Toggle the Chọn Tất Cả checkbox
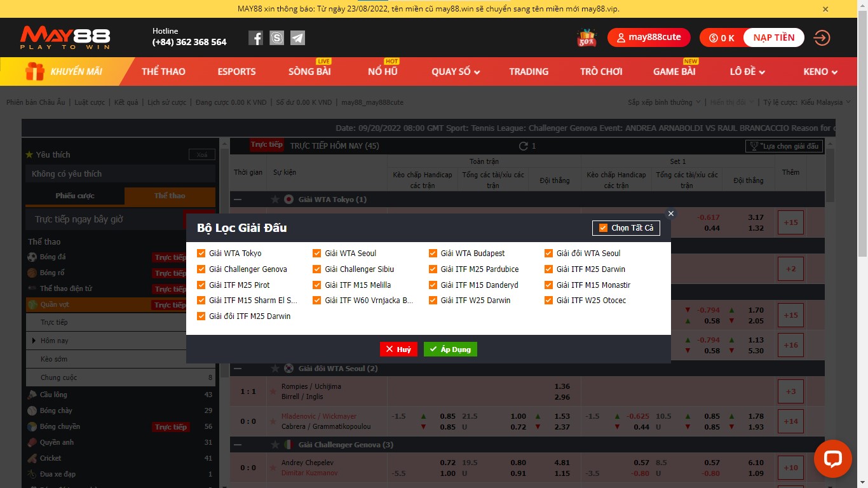 click(x=603, y=228)
